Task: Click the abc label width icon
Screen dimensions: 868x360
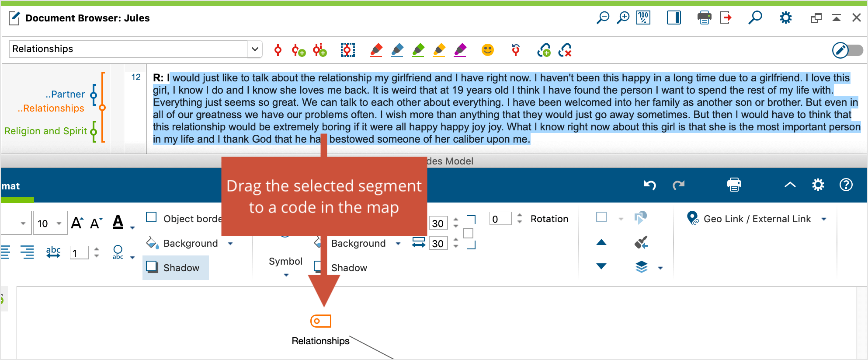Action: point(53,252)
